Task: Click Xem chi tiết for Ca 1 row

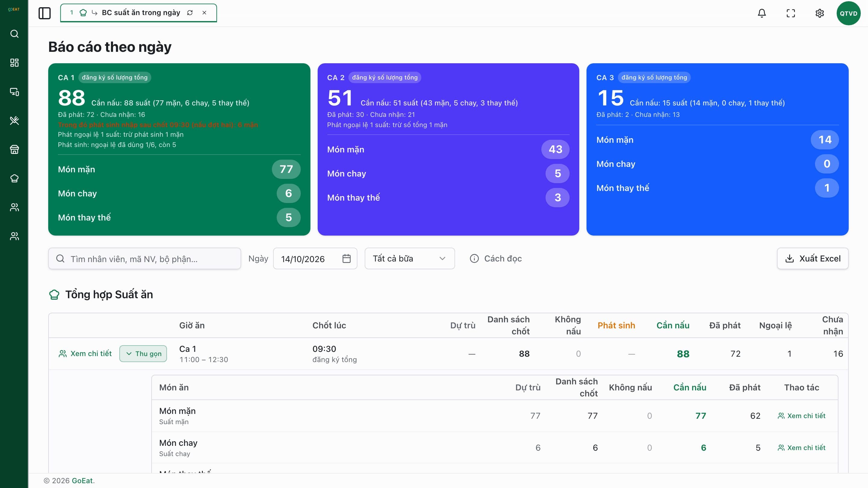Action: point(85,354)
